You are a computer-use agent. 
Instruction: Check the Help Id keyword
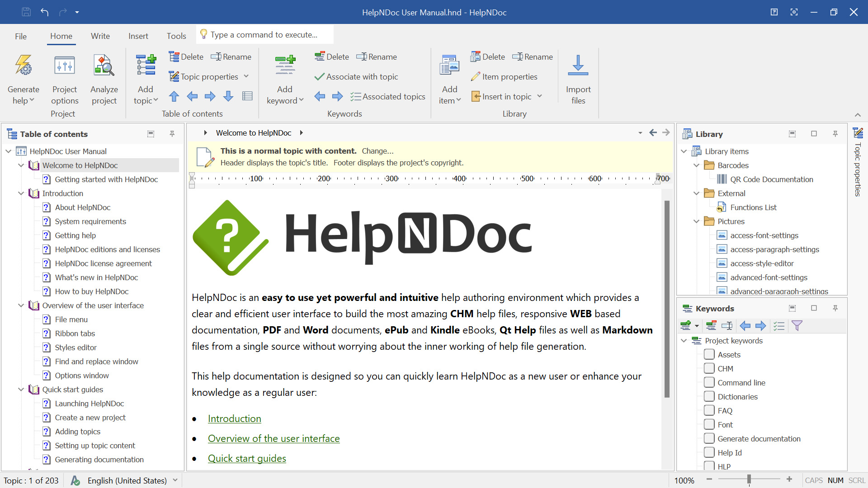coord(709,453)
